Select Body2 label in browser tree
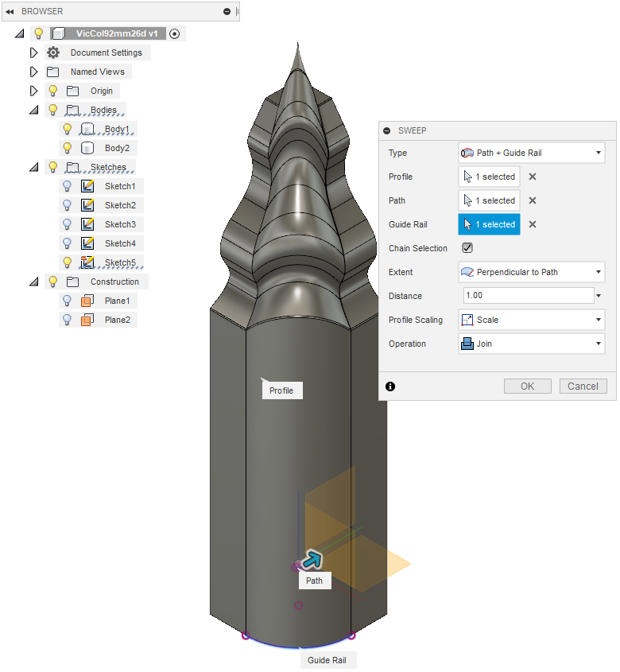The width and height of the screenshot is (620, 672). [x=117, y=148]
